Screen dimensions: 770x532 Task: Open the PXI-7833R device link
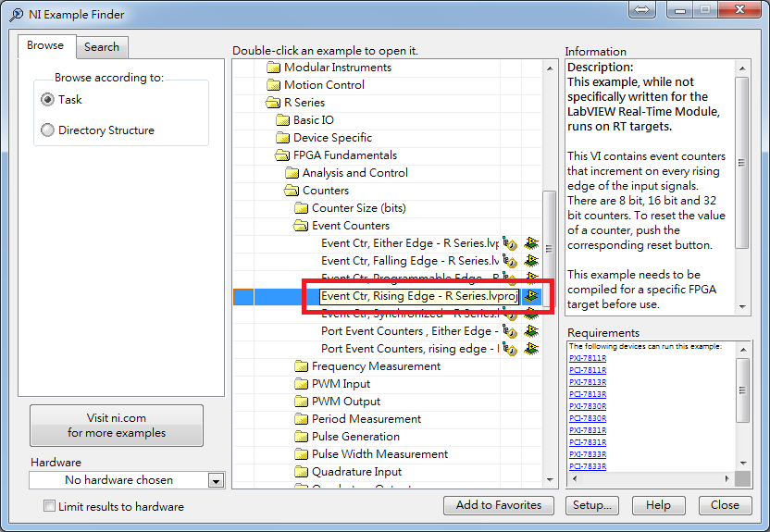(588, 454)
